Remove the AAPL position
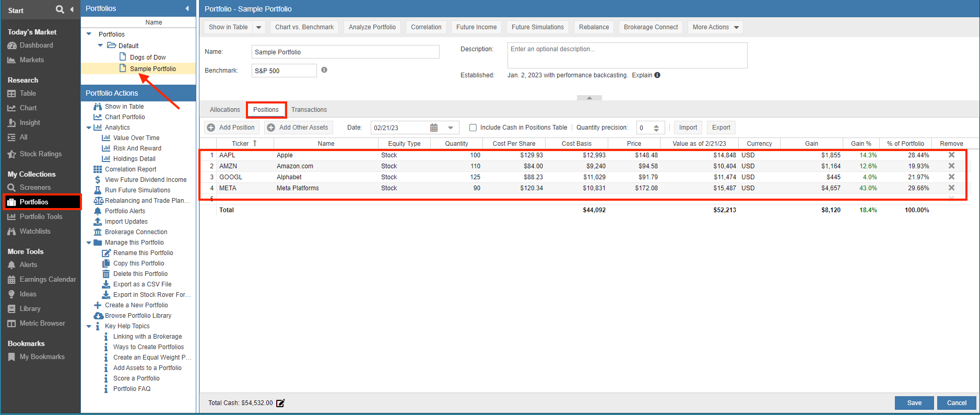980x415 pixels. point(951,155)
